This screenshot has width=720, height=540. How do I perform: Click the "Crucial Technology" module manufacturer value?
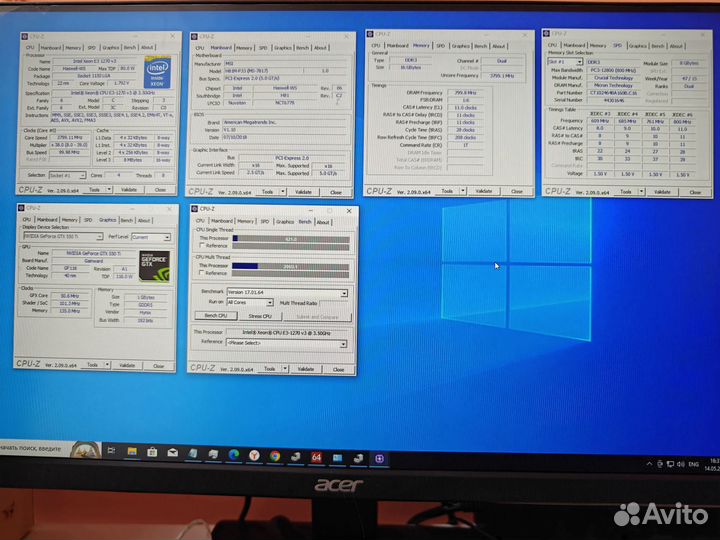[613, 78]
